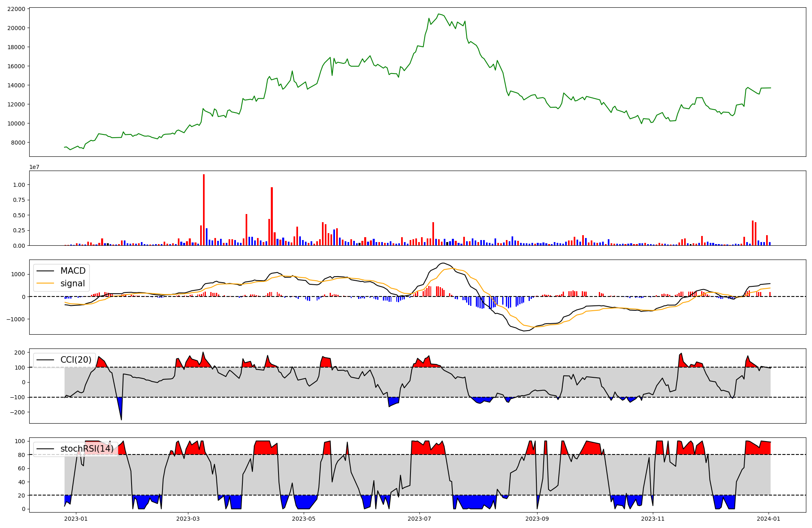
Task: Click the 2023-09 x-axis date label
Action: (x=537, y=519)
